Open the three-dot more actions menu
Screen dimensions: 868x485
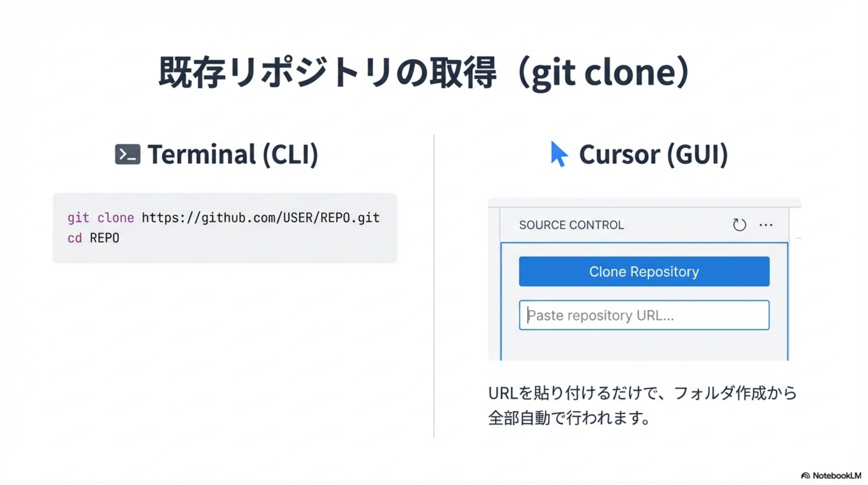[x=765, y=225]
